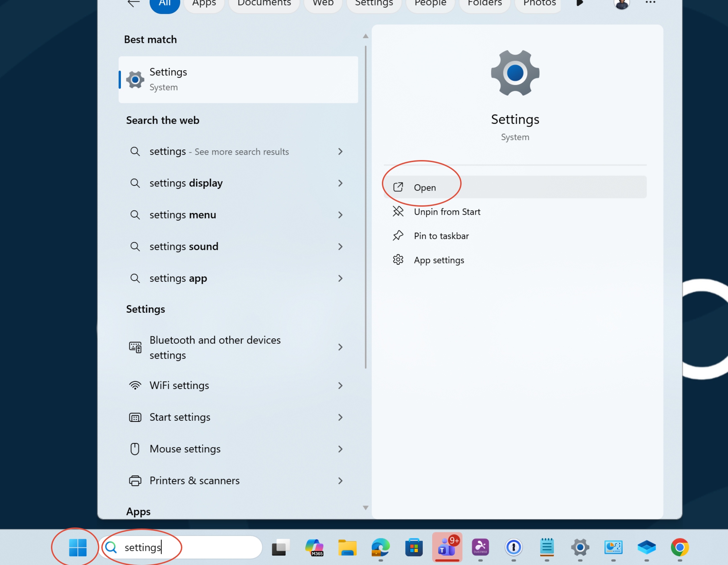Screen dimensions: 728x565
Task: Open Microsoft Store taskbar icon
Action: [x=414, y=547]
